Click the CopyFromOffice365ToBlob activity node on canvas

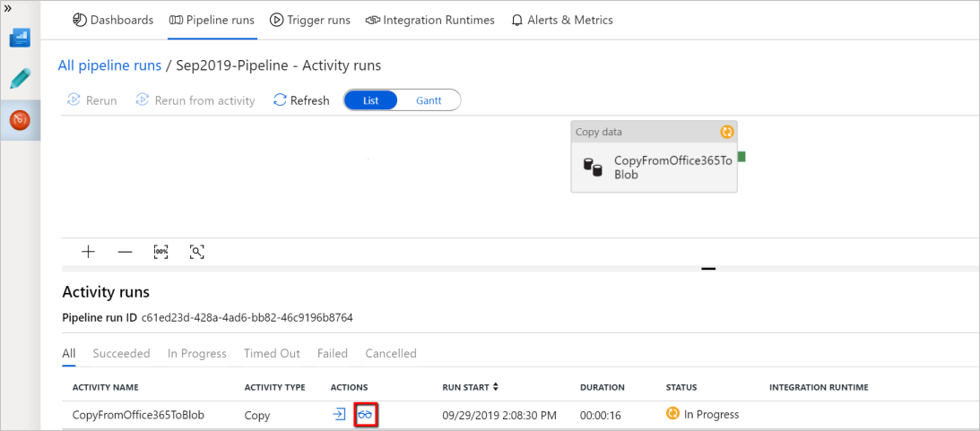tap(654, 156)
